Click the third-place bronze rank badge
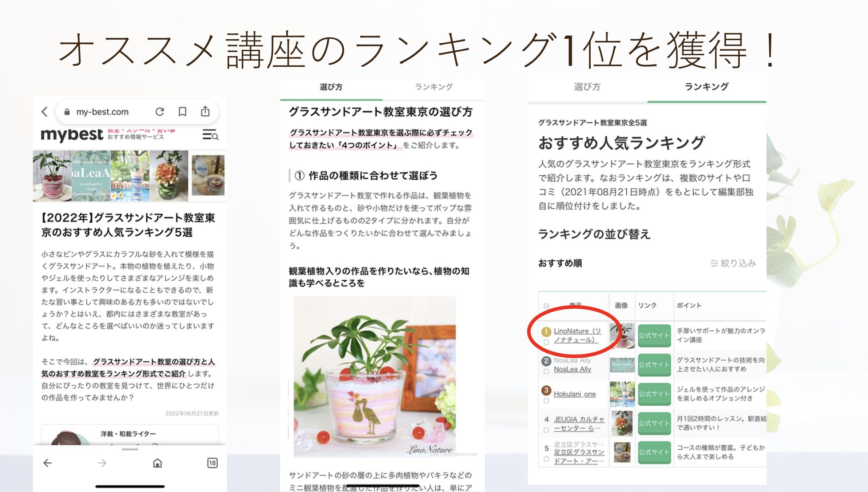868x492 pixels. coord(546,391)
